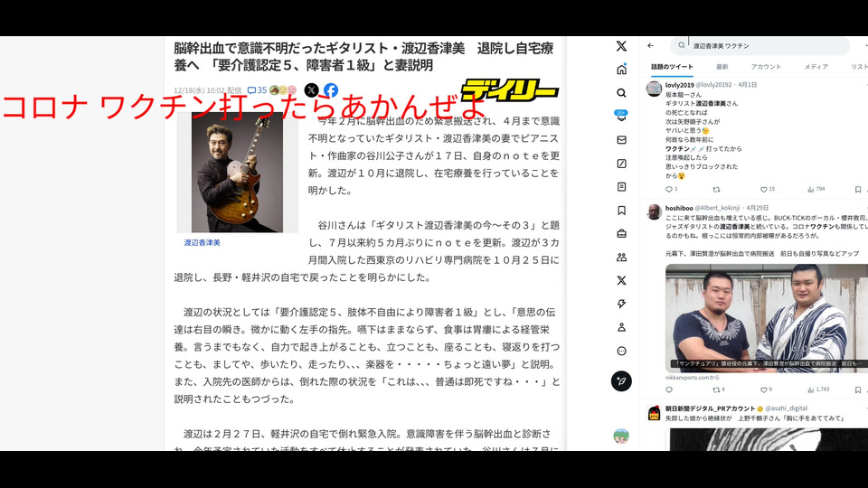
Task: Open the @Albert_kokinji handle
Action: 717,208
